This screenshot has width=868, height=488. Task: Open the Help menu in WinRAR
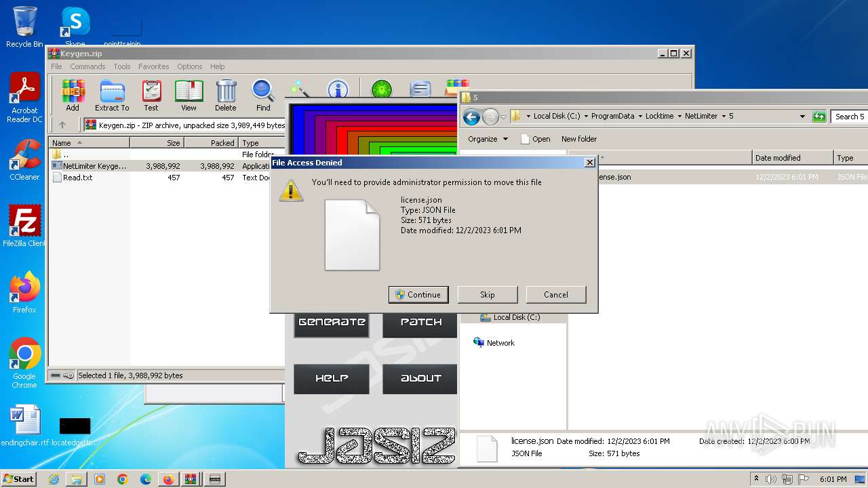[x=217, y=66]
